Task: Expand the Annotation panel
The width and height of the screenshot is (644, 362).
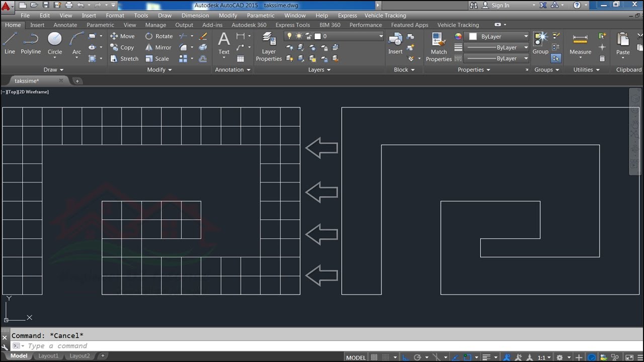Action: click(233, 69)
